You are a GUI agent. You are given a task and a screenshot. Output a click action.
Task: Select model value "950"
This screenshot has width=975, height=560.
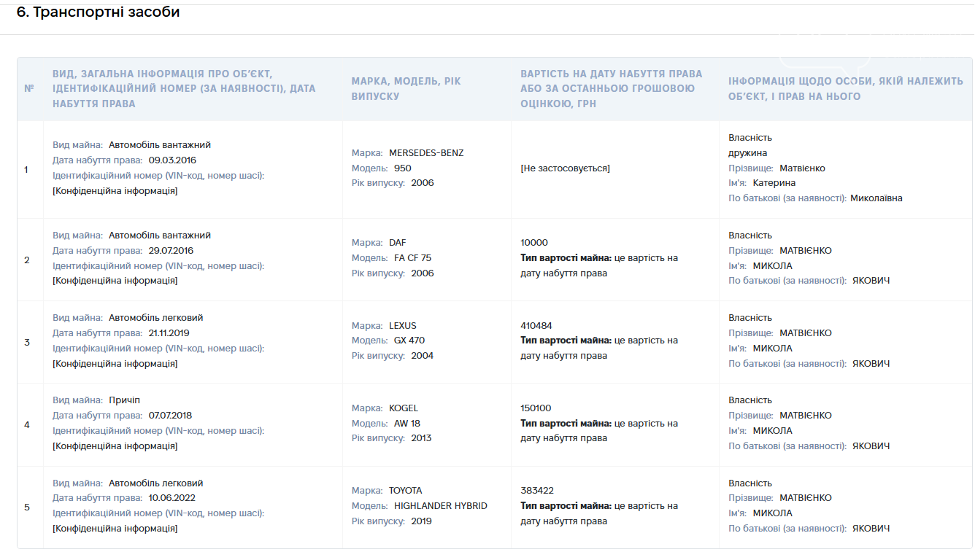tap(403, 168)
